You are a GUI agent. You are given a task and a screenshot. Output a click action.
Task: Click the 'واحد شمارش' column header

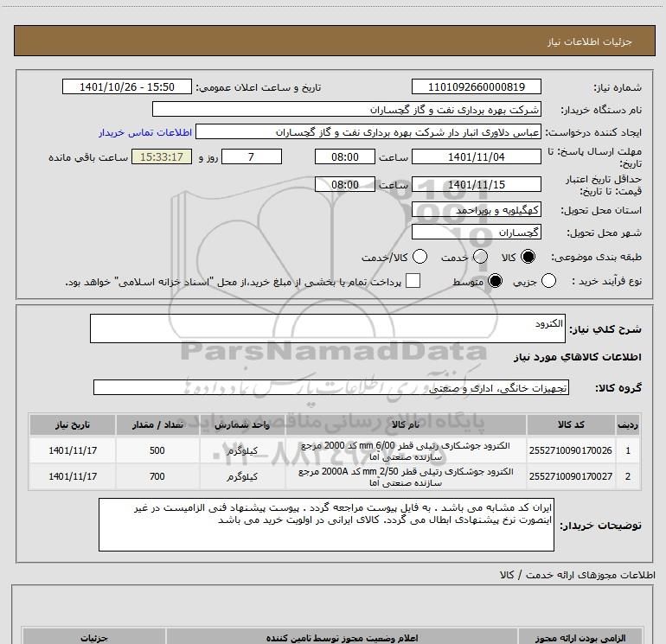pyautogui.click(x=242, y=424)
